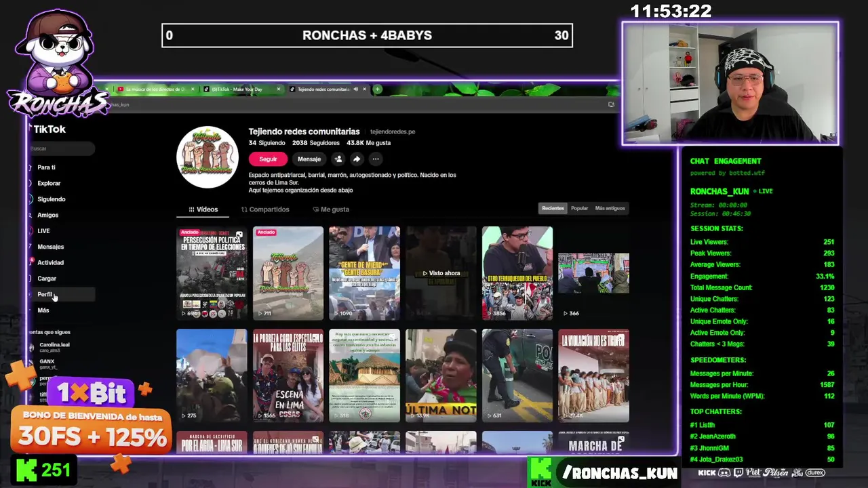The width and height of the screenshot is (868, 488).
Task: Click the Kick logo with viewer count
Action: pyautogui.click(x=44, y=470)
